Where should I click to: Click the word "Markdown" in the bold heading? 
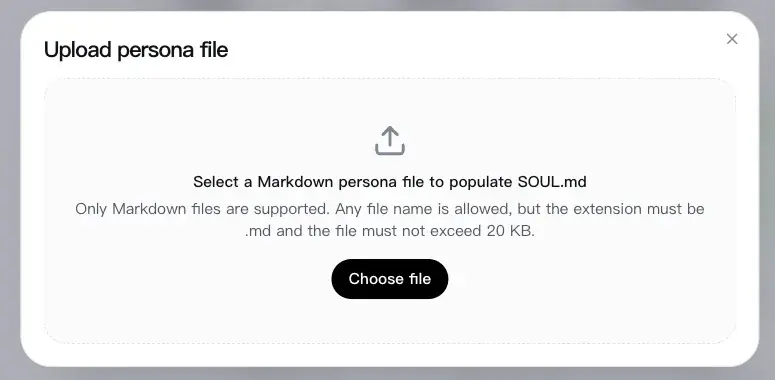click(x=296, y=182)
